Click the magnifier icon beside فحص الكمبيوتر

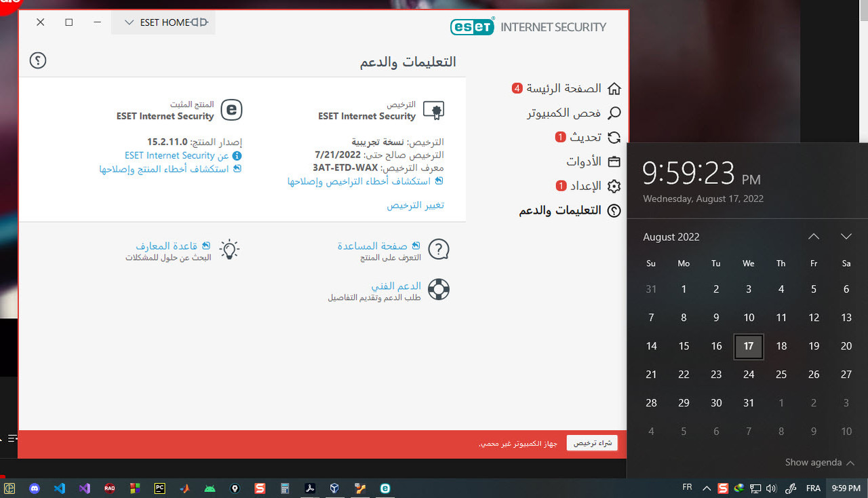tap(614, 113)
